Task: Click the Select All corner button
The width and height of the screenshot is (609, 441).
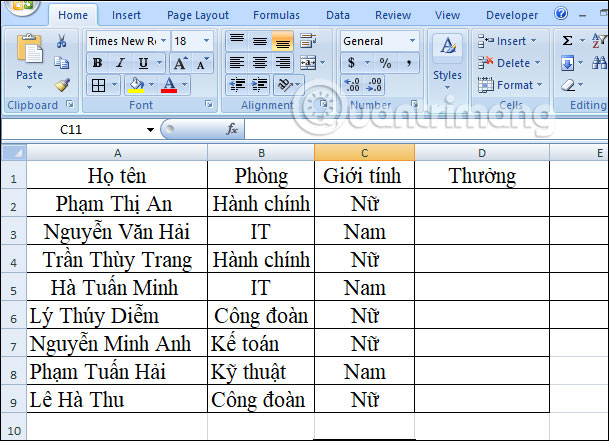Action: tap(14, 153)
